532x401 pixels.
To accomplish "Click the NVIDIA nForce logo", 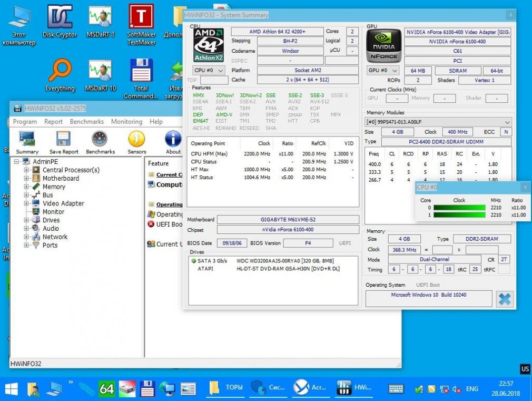I will click(384, 46).
